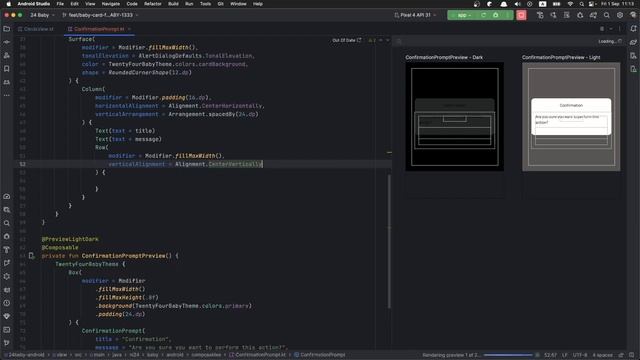Click the Out Of Date preview status button
The image size is (640, 360).
(x=347, y=40)
